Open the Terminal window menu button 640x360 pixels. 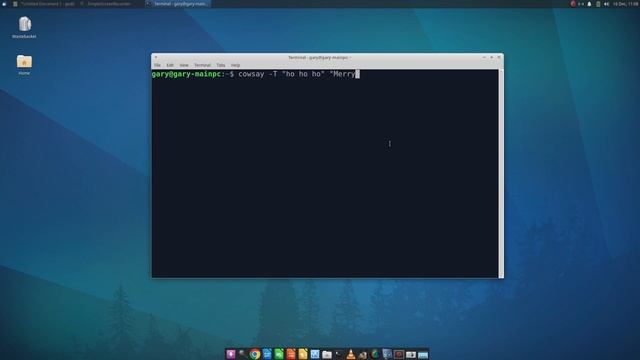click(156, 58)
